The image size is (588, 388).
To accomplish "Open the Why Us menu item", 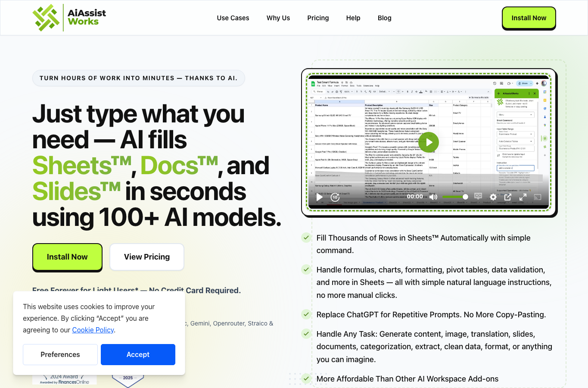I will point(278,18).
